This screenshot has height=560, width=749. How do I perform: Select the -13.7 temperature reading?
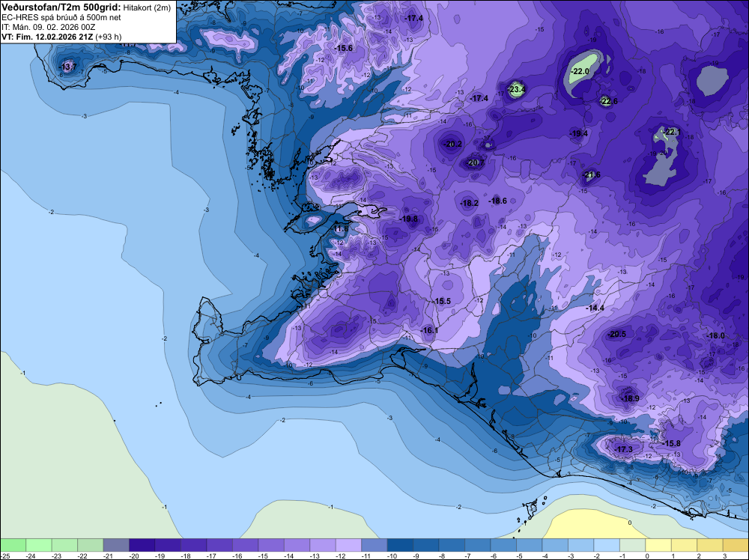tap(68, 67)
